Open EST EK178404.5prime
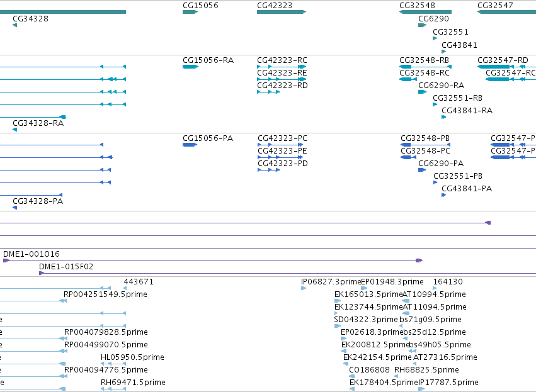This screenshot has height=392, width=536. (x=384, y=383)
